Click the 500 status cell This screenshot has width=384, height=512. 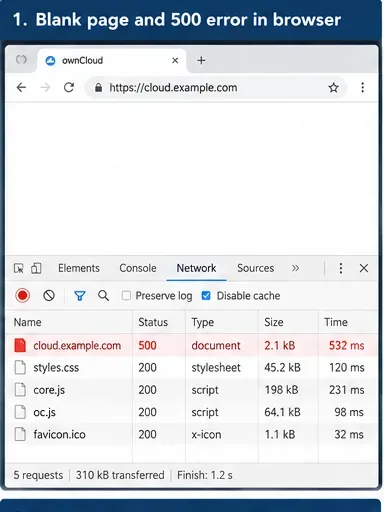point(147,346)
